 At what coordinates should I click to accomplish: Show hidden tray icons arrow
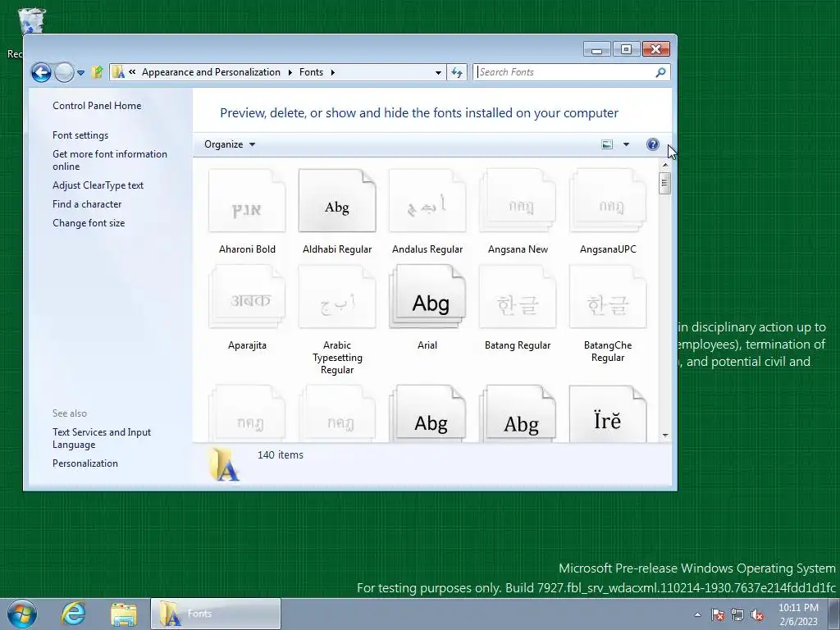pyautogui.click(x=697, y=614)
